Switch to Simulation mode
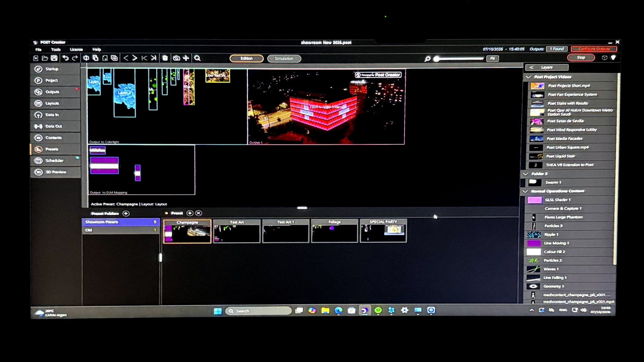The height and width of the screenshot is (362, 644). point(284,58)
